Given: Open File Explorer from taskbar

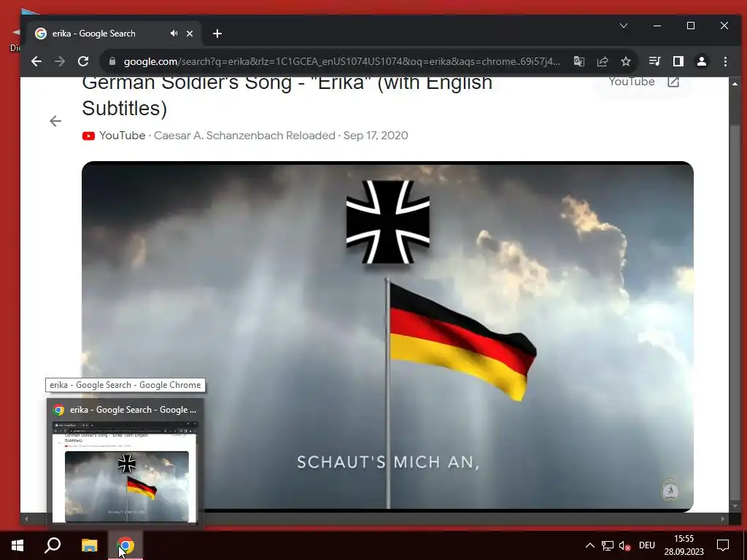Looking at the screenshot, I should pos(89,545).
